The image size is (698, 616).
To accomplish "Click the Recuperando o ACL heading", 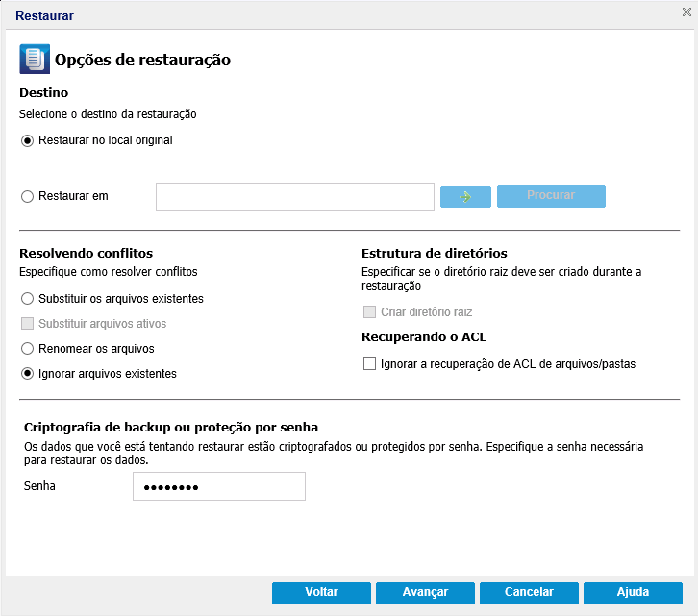I will point(424,337).
